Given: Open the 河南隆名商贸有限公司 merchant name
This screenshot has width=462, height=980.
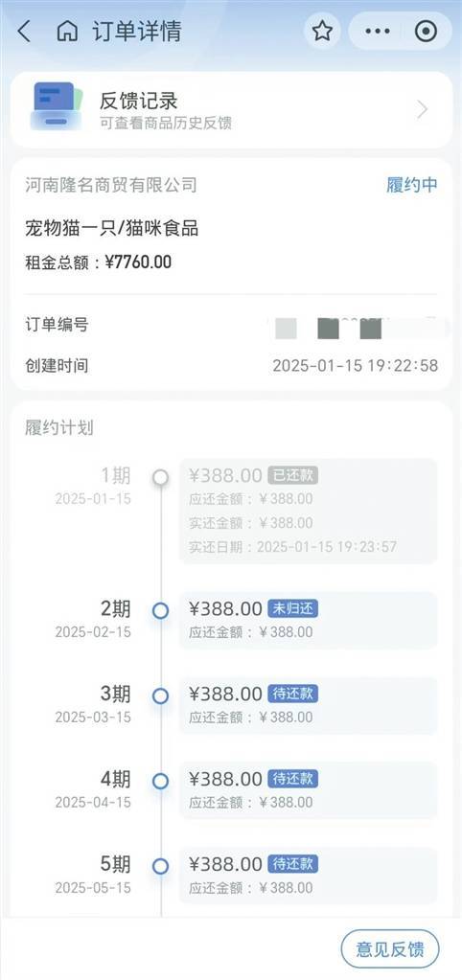Looking at the screenshot, I should coord(111,184).
